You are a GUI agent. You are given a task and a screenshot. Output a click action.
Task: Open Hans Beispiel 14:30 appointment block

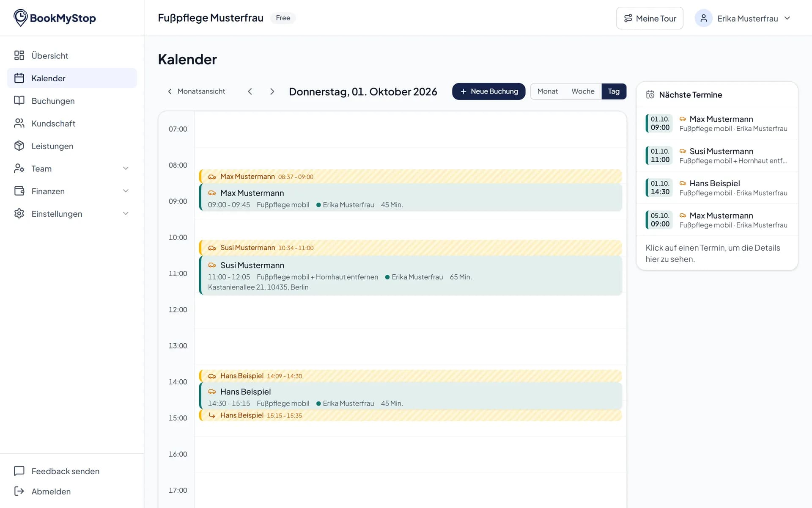point(411,396)
